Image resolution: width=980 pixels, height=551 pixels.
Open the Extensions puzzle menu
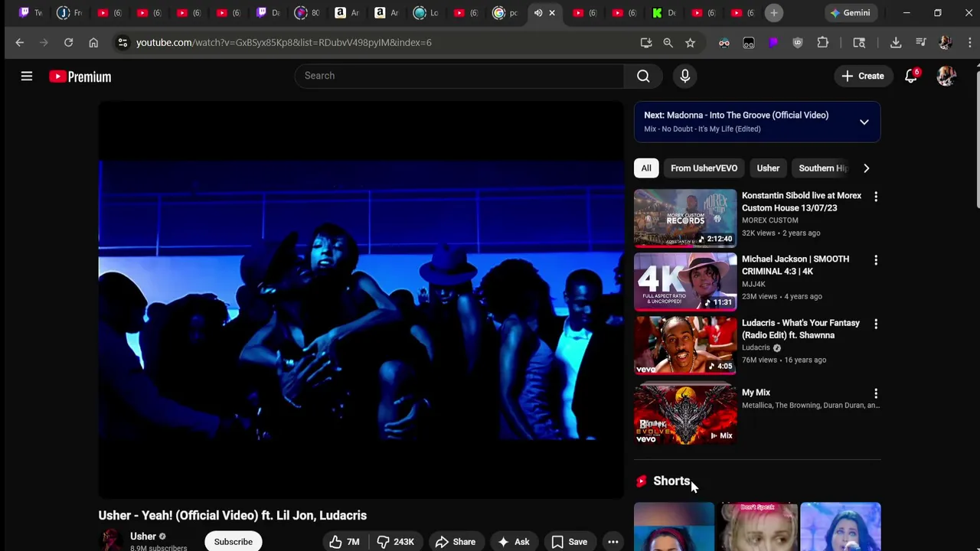823,43
